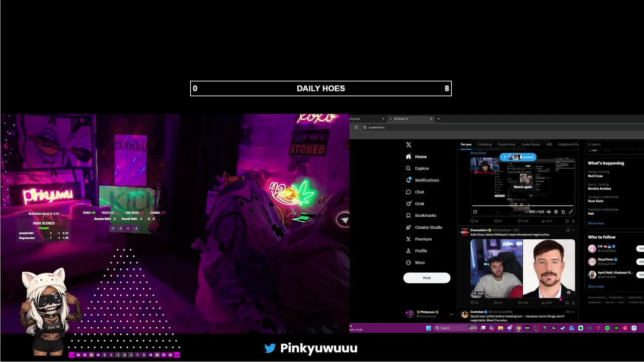The width and height of the screenshot is (644, 362).
Task: Toggle the first video's fullscreen icon
Action: click(571, 212)
